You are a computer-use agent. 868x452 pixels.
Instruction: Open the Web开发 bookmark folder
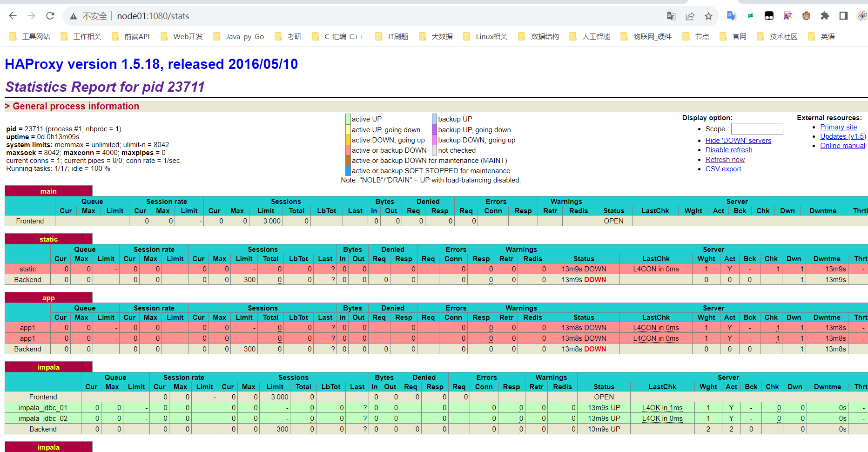click(x=182, y=36)
